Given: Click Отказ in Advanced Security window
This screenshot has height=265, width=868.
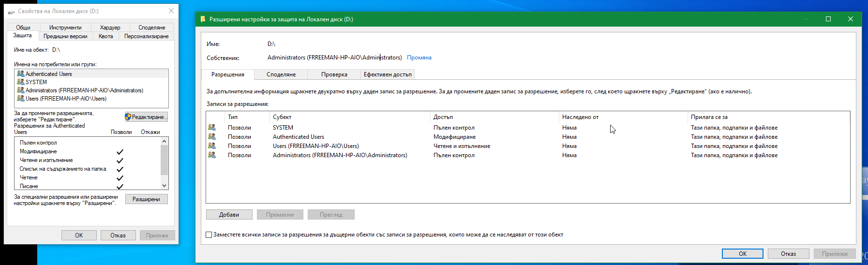Looking at the screenshot, I should 788,254.
